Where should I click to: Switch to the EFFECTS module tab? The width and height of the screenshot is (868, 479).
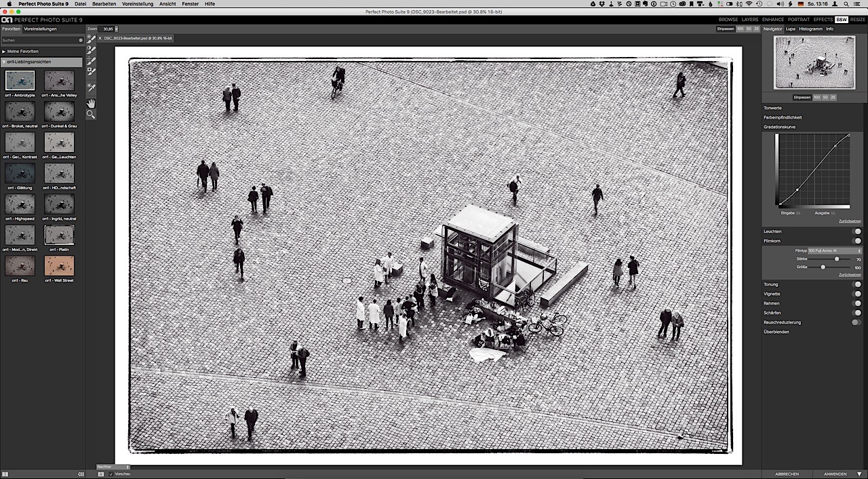click(x=823, y=20)
